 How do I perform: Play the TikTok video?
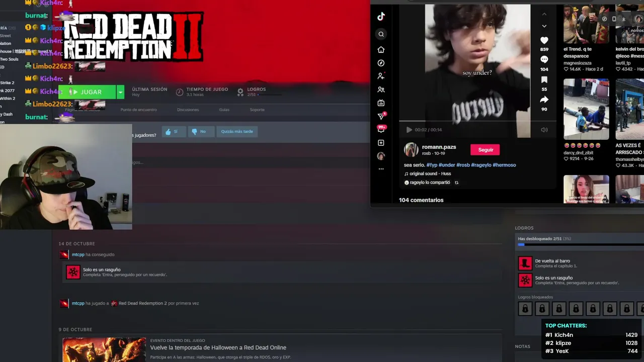point(409,130)
